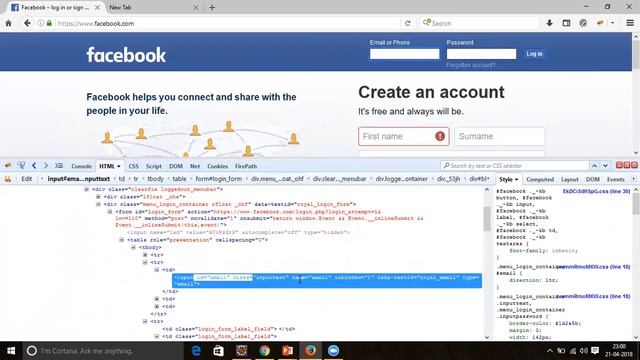Click the Cortana Ask me anything box
The height and width of the screenshot is (360, 640).
[103, 351]
